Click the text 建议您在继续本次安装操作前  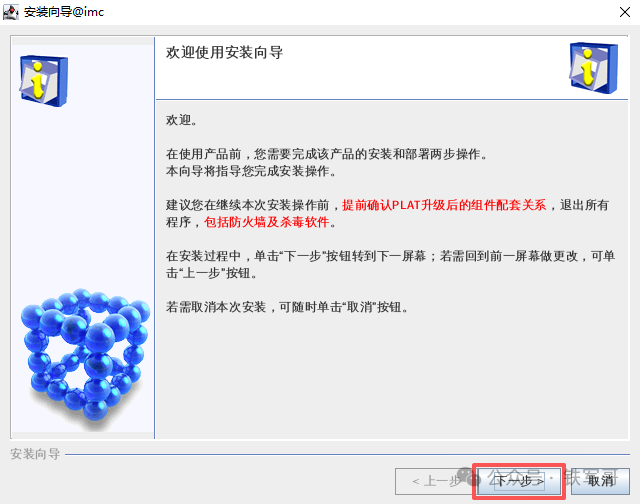247,205
